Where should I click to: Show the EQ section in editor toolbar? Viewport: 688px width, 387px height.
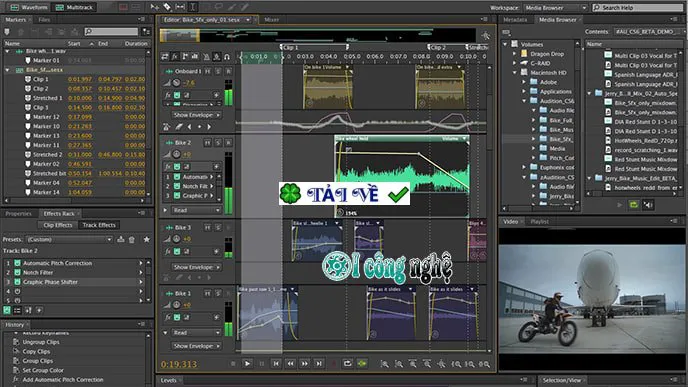coord(194,57)
